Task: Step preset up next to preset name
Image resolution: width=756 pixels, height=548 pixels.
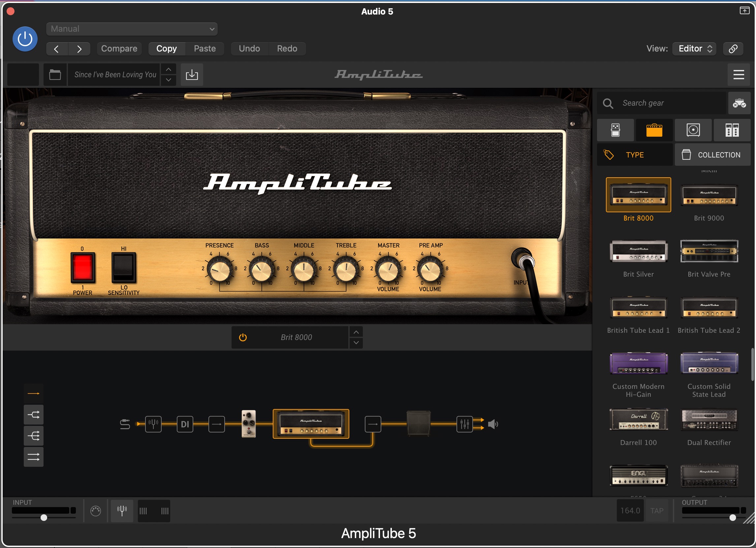Action: pyautogui.click(x=168, y=69)
